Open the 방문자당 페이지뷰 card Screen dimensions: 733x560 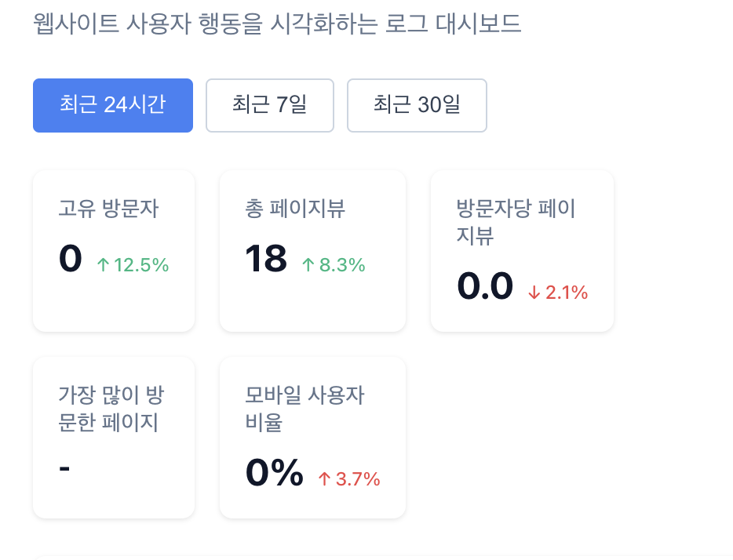522,250
